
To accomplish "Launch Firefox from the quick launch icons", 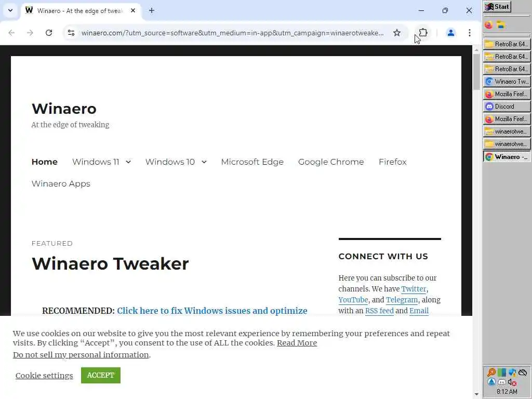I will point(488,25).
